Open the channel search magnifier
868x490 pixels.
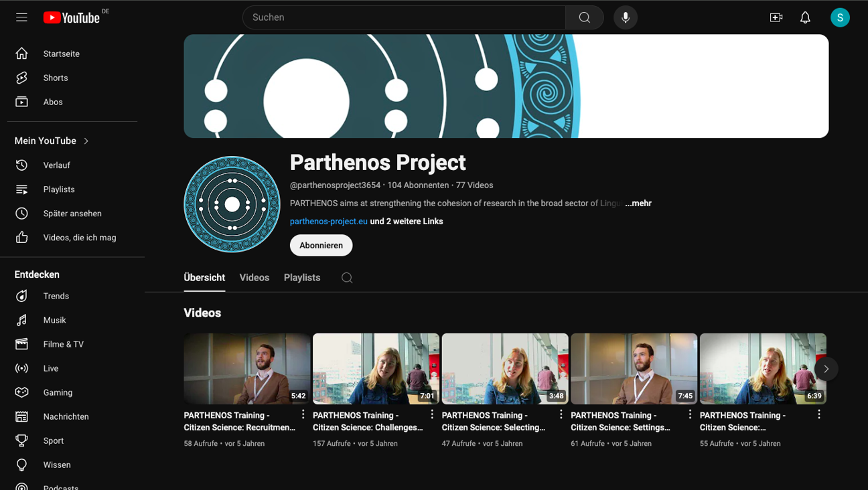click(346, 277)
